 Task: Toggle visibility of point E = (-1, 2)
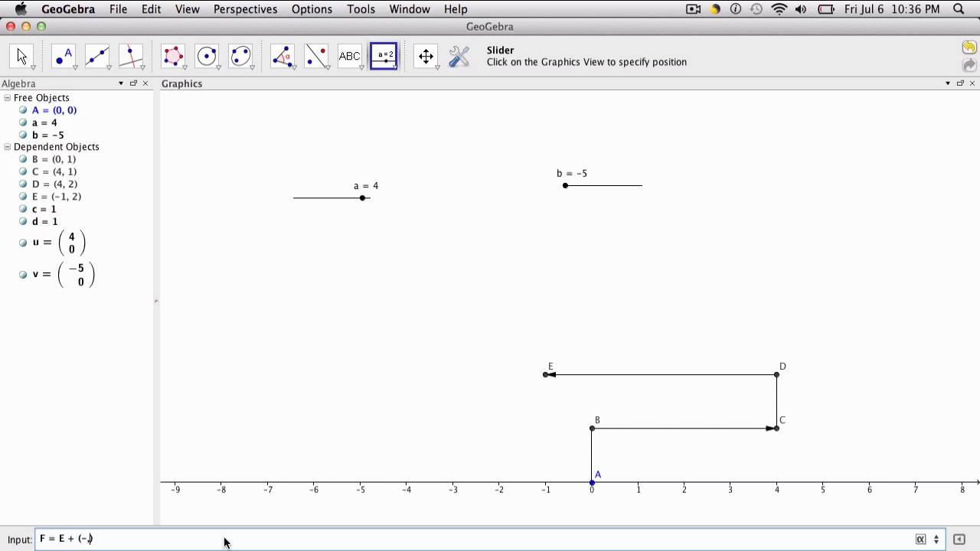(23, 197)
